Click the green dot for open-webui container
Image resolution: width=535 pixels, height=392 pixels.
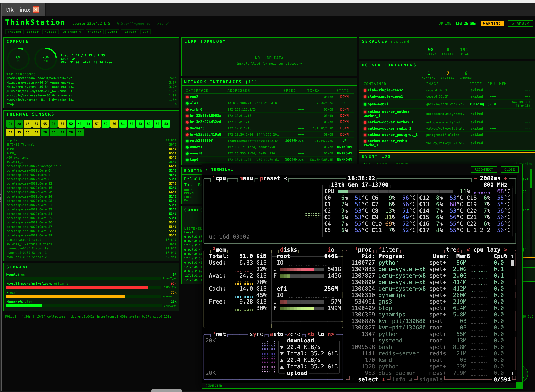click(365, 104)
